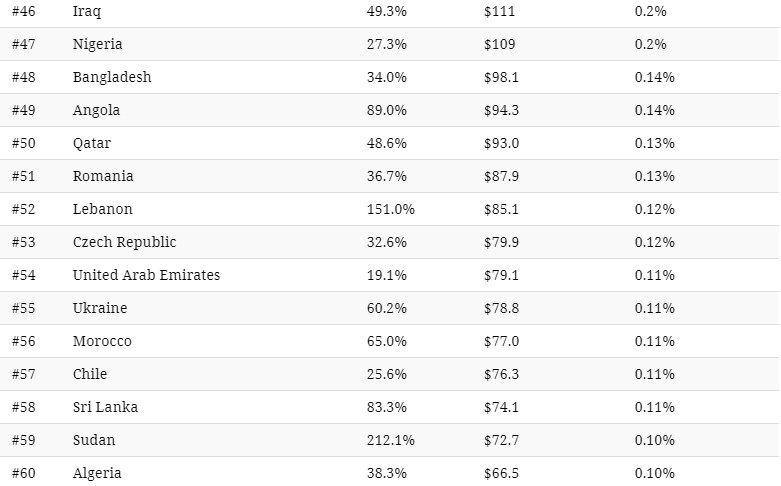This screenshot has width=781, height=486.
Task: Click the Lebanon country name
Action: click(x=102, y=209)
